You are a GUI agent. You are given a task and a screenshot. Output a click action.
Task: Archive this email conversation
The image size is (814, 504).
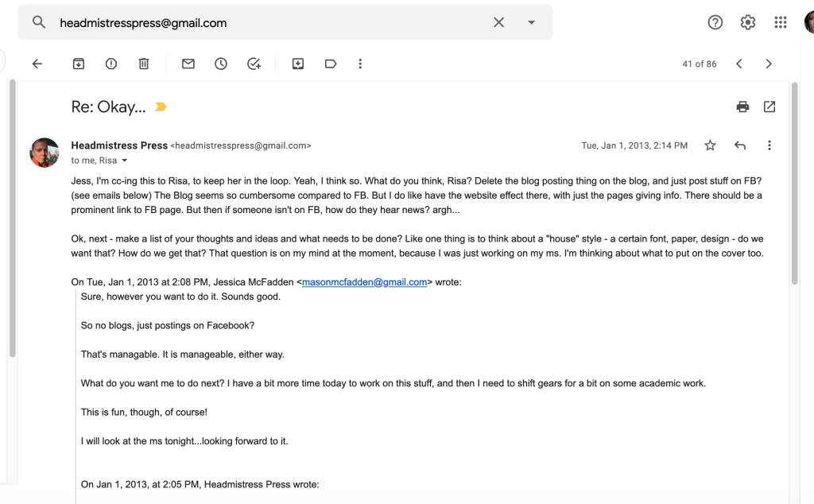[x=79, y=64]
